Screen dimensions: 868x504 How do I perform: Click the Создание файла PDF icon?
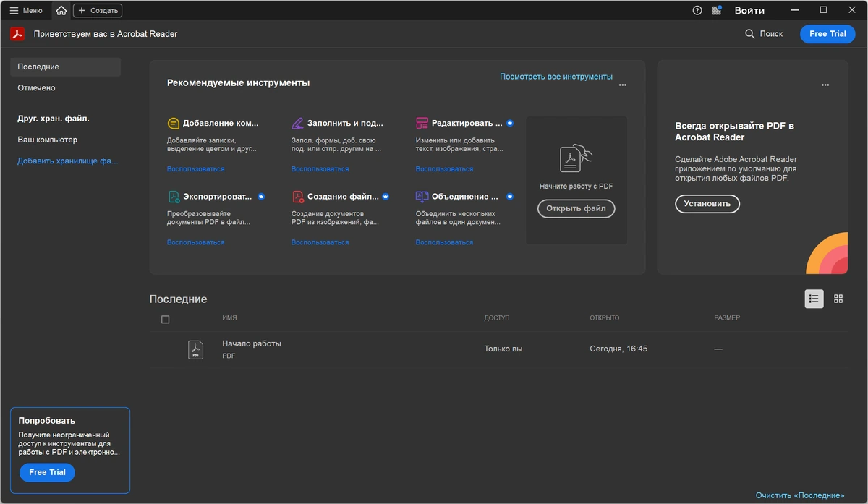click(x=298, y=197)
